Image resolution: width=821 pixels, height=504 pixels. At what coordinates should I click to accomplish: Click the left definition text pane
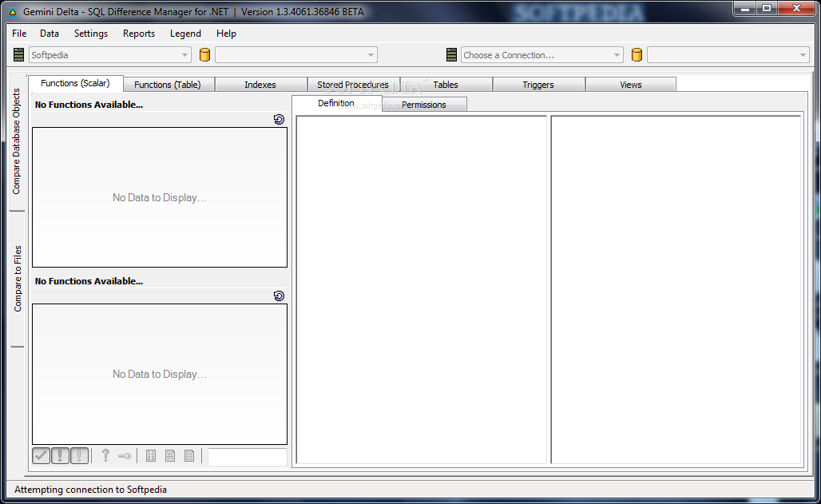click(422, 290)
